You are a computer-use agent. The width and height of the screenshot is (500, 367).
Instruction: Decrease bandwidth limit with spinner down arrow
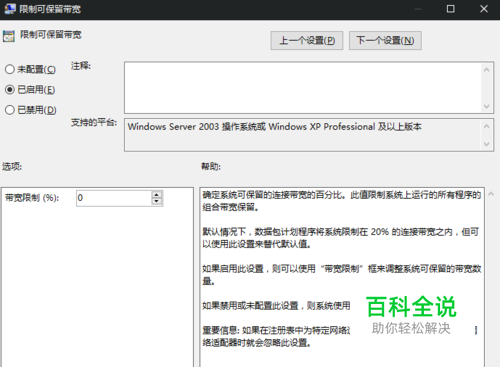point(157,201)
